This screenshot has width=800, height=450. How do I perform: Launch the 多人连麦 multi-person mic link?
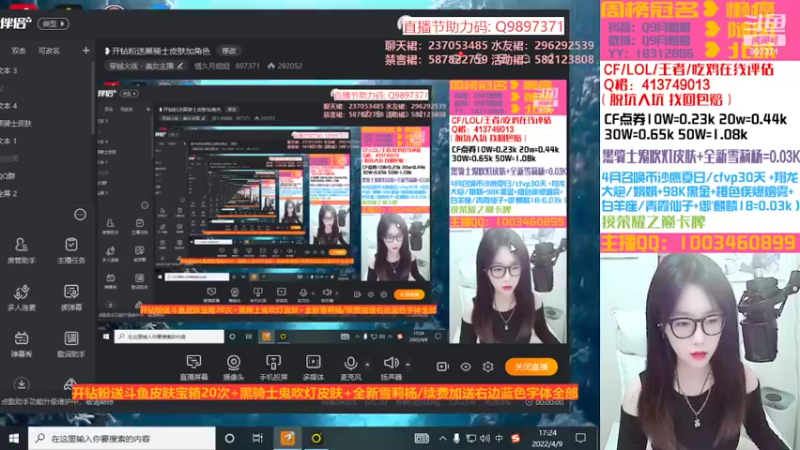[x=21, y=297]
